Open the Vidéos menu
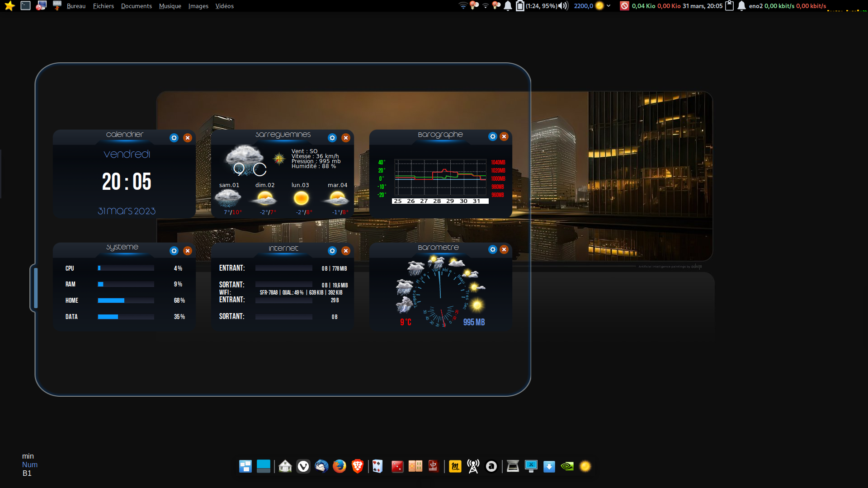This screenshot has height=488, width=868. (224, 6)
